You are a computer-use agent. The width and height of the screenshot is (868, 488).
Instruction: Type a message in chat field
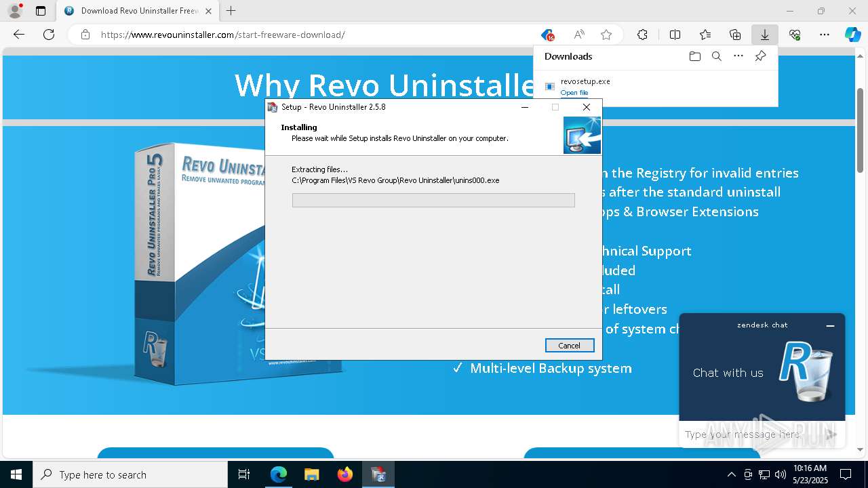tap(753, 434)
